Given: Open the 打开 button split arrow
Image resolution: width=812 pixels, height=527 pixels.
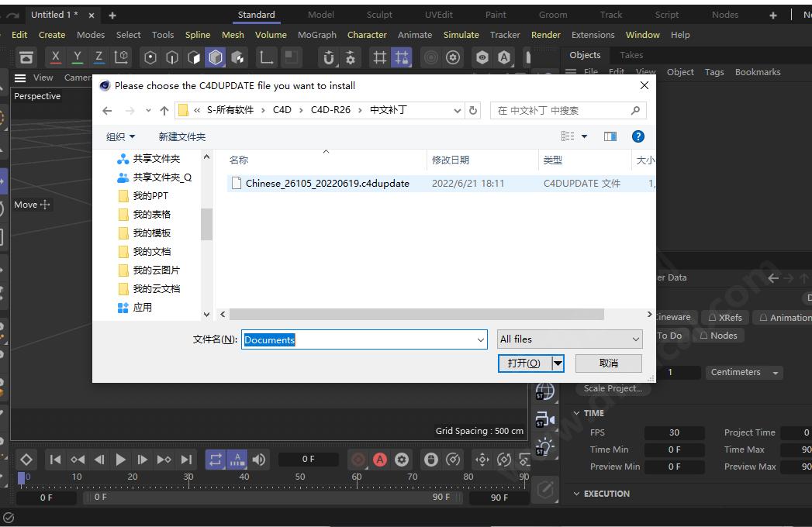Looking at the screenshot, I should point(558,363).
